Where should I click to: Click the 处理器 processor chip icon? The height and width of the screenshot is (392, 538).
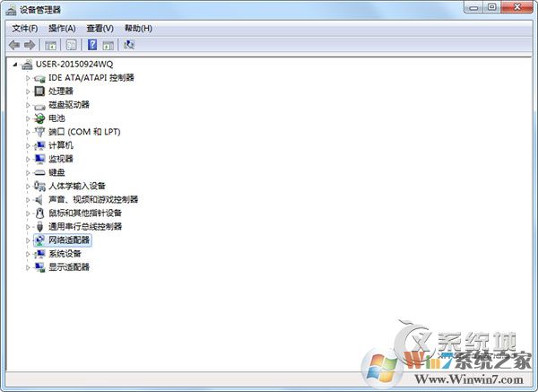39,91
